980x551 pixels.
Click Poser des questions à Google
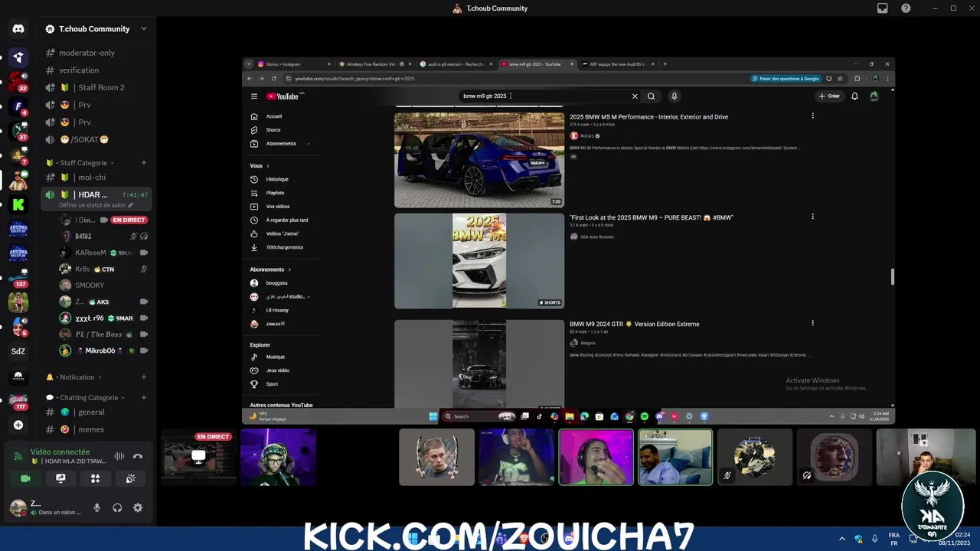787,79
